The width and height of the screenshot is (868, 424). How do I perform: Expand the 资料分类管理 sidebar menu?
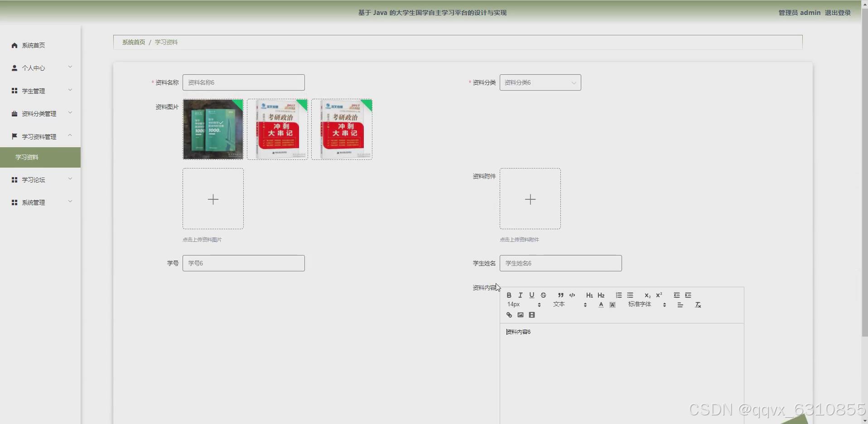[40, 114]
